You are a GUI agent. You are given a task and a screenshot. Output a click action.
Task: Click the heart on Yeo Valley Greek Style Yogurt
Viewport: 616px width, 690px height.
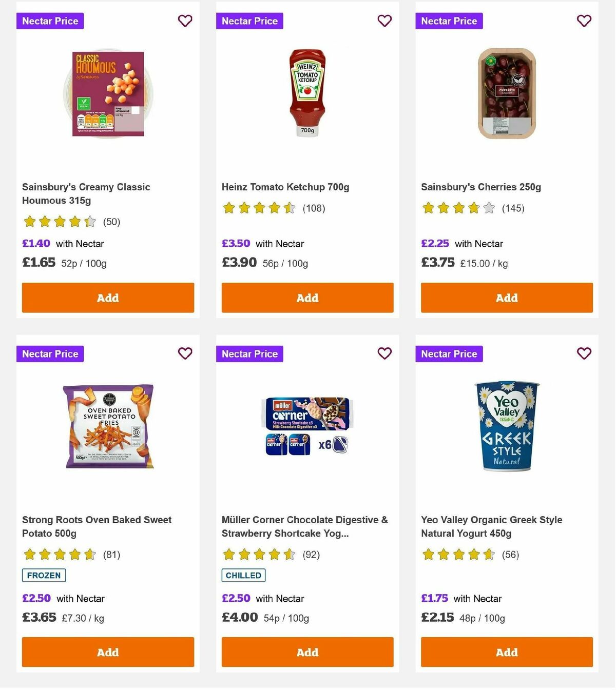[x=584, y=353]
